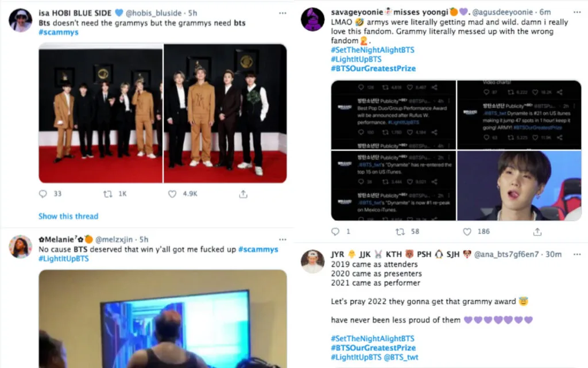The width and height of the screenshot is (588, 368).
Task: Open more options on ana_bts7gf6en7 tweet
Action: 577,255
